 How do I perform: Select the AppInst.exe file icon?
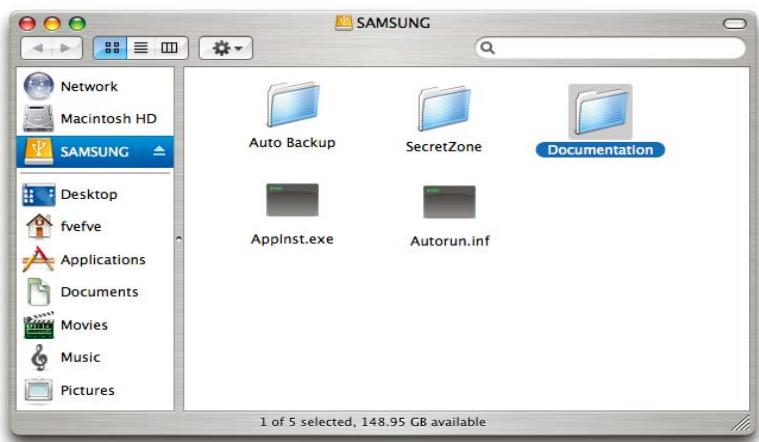point(292,200)
